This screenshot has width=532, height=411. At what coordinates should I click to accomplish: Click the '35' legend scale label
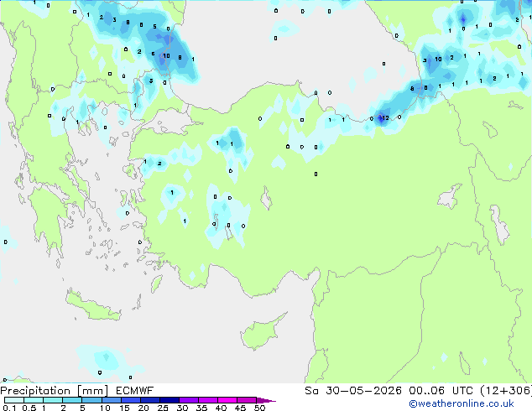click(x=201, y=408)
